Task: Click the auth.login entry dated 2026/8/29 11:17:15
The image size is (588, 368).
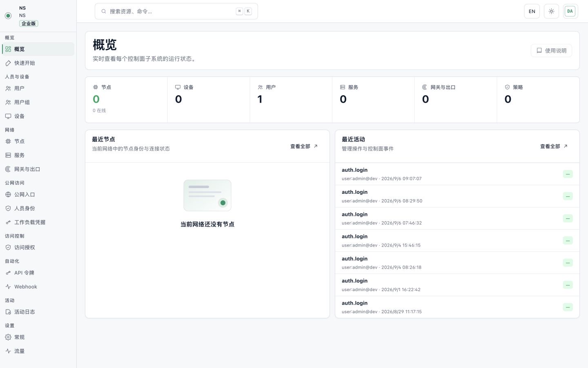Action: point(457,307)
